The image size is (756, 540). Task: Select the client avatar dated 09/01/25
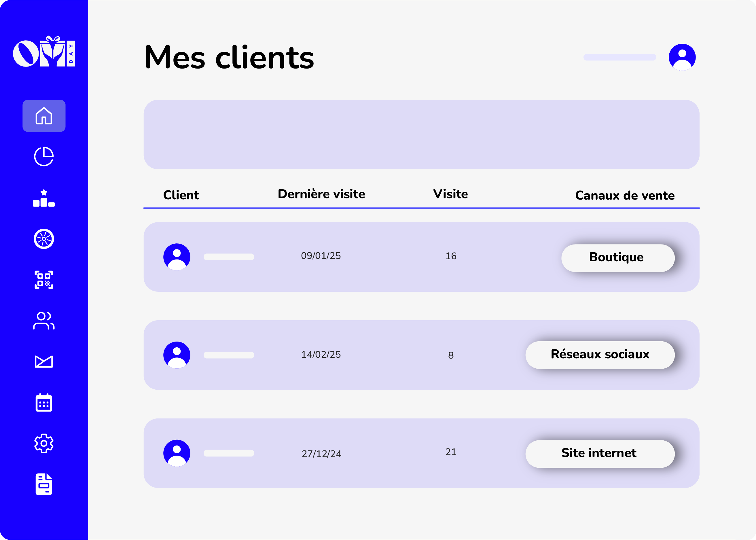pyautogui.click(x=177, y=257)
